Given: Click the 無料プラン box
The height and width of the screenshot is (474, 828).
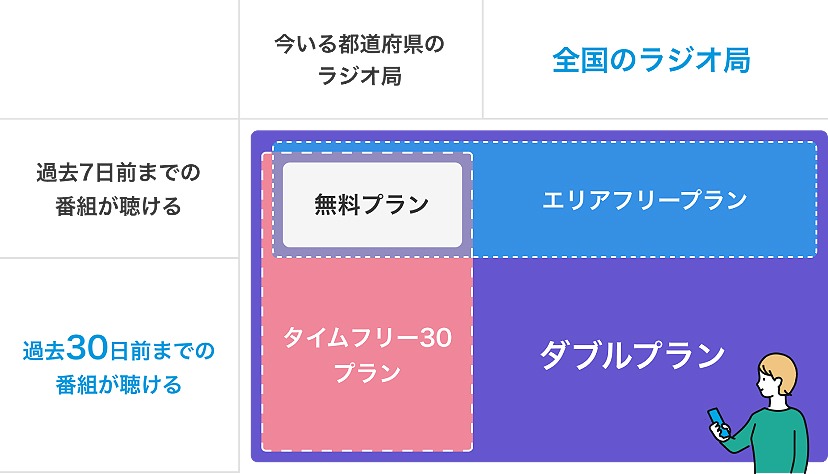Looking at the screenshot, I should click(372, 205).
